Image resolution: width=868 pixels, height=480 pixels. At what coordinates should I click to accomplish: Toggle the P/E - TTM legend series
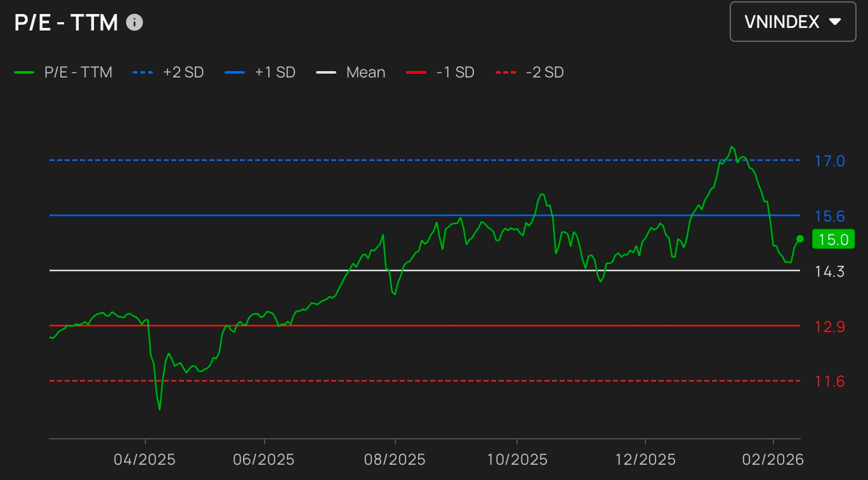pos(63,72)
